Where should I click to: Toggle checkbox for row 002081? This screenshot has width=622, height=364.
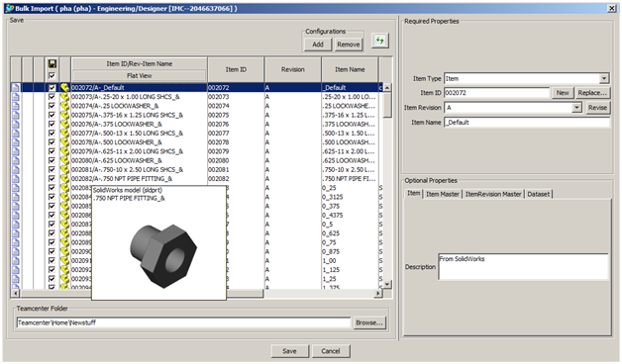pos(52,169)
